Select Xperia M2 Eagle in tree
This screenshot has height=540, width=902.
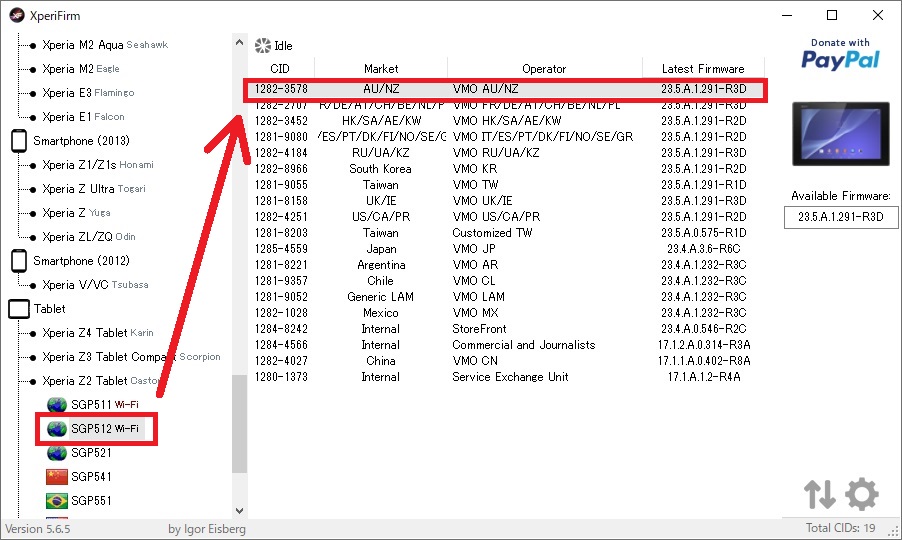click(x=81, y=69)
